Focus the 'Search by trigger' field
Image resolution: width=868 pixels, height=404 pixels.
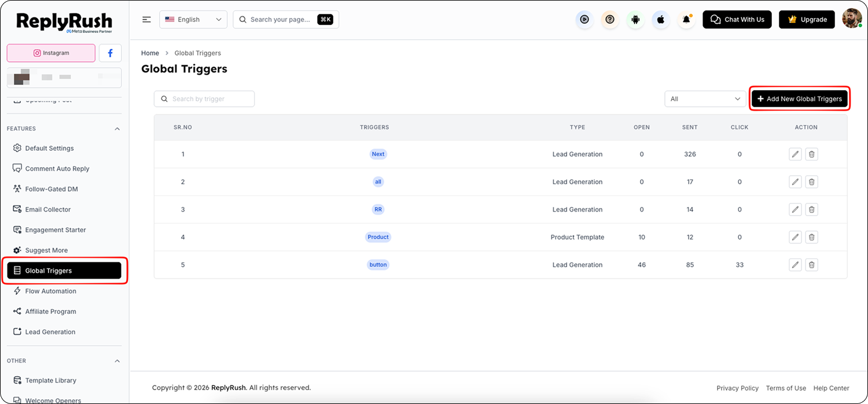[204, 99]
